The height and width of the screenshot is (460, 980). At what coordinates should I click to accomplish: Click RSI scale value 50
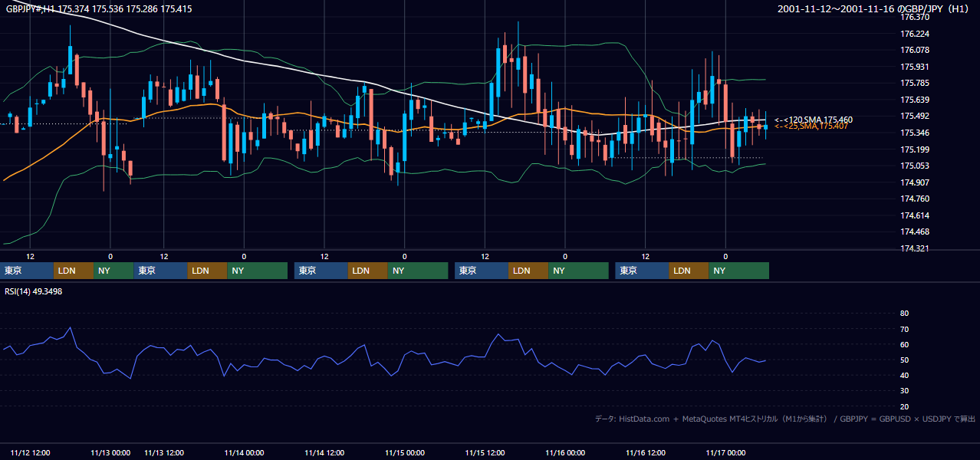coord(904,360)
